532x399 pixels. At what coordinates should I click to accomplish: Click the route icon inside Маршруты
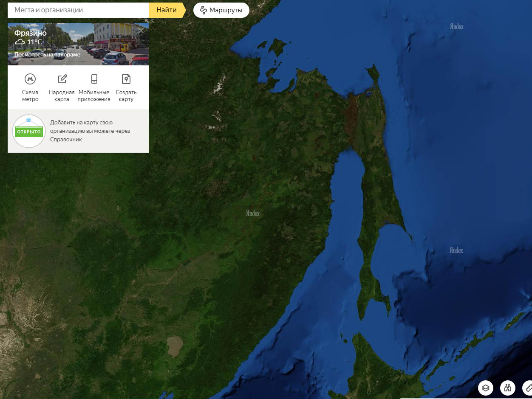[x=204, y=10]
